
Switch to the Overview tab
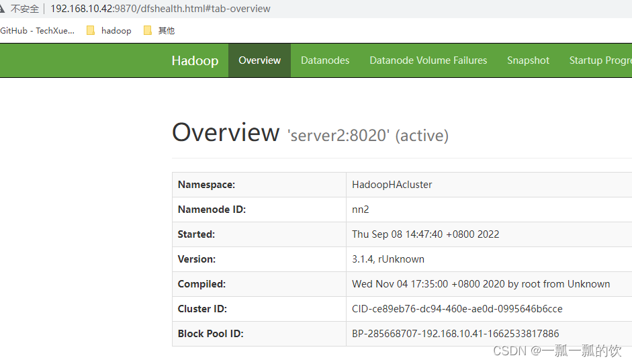point(259,60)
